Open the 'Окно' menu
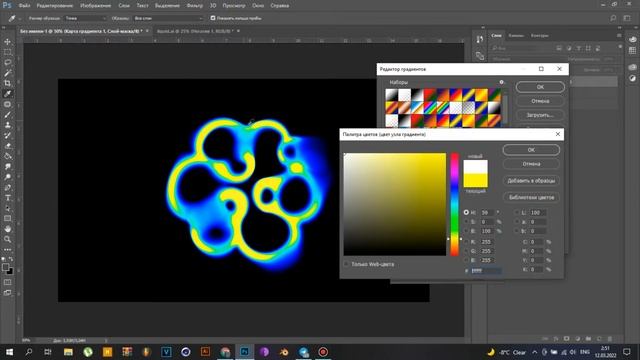Viewport: 640px width, 360px height. click(258, 6)
